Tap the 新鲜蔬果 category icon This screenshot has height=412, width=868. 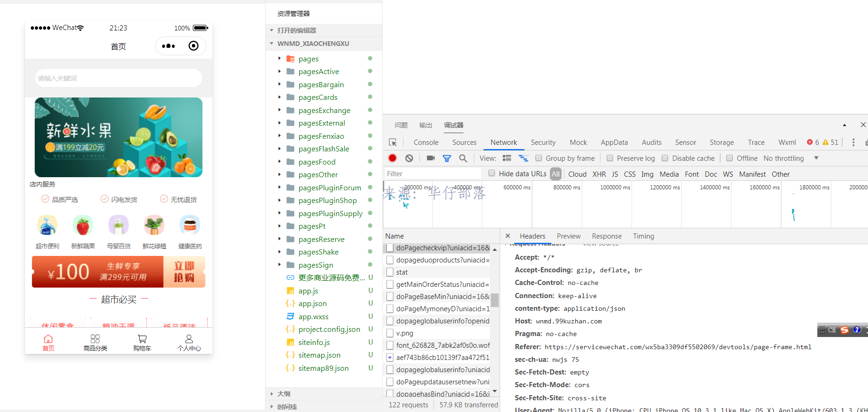pos(83,225)
